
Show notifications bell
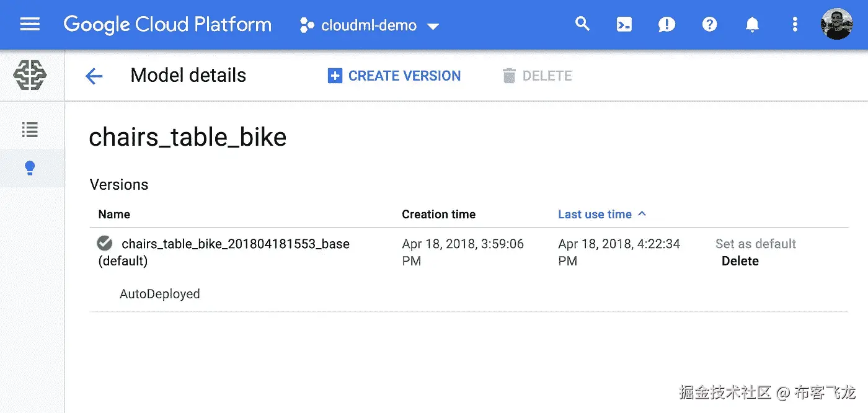coord(752,24)
